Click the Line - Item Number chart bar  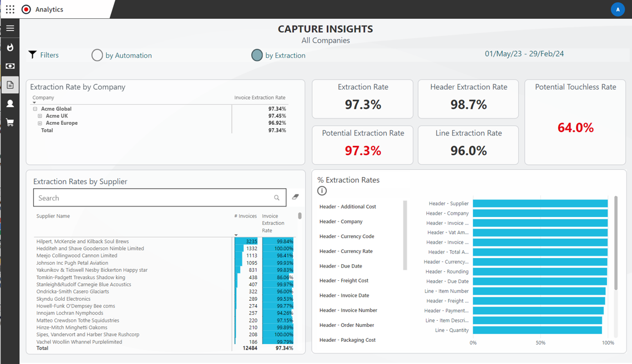tap(539, 291)
